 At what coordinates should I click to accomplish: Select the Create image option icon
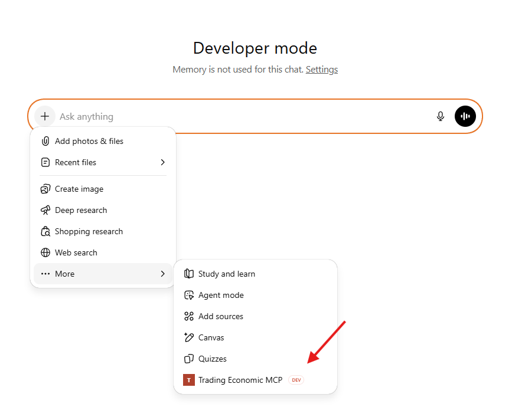(46, 189)
